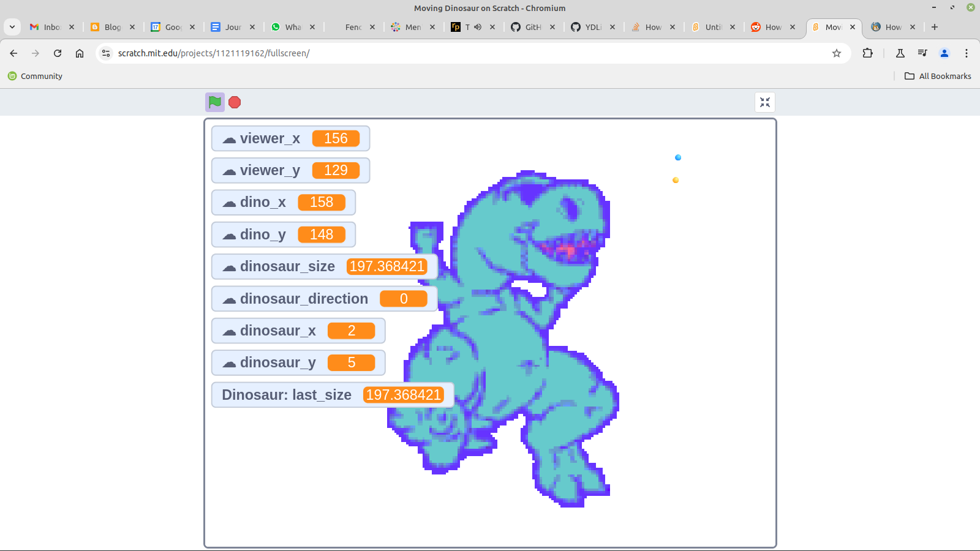This screenshot has height=551, width=980.
Task: Close the Gmail Inbox tab
Action: (x=72, y=27)
